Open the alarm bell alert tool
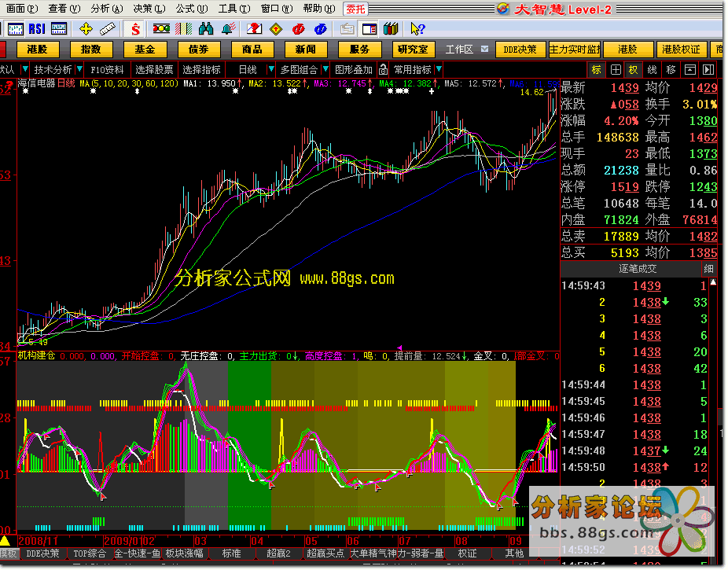 tap(228, 29)
